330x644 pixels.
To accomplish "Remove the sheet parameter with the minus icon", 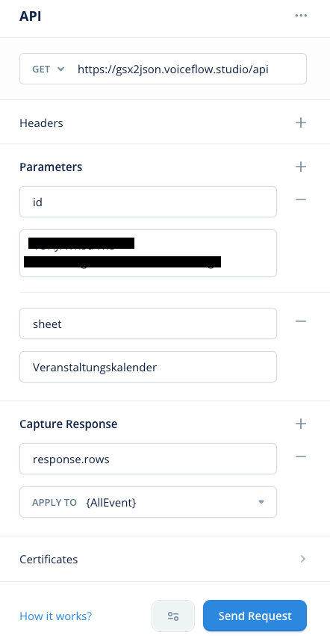I will click(300, 321).
